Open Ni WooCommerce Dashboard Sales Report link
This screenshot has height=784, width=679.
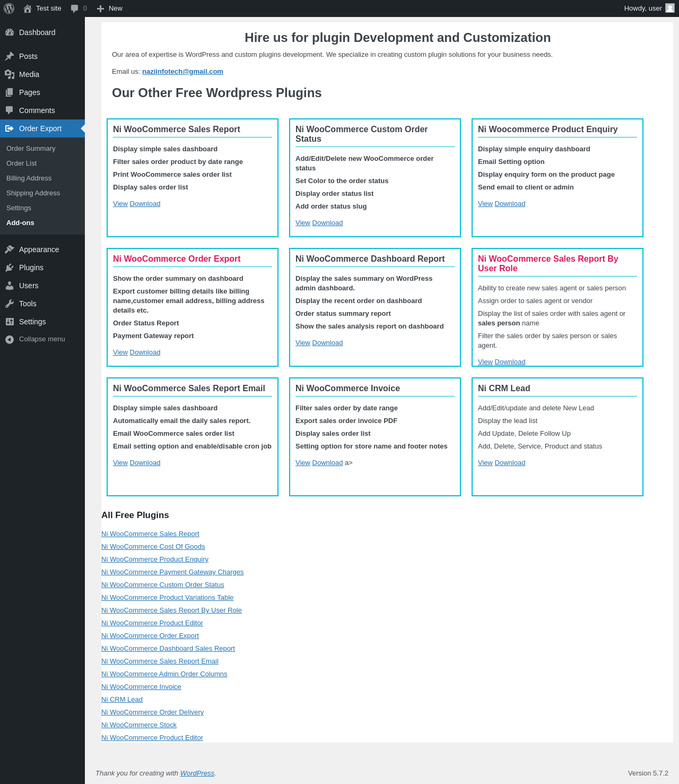pos(168,649)
